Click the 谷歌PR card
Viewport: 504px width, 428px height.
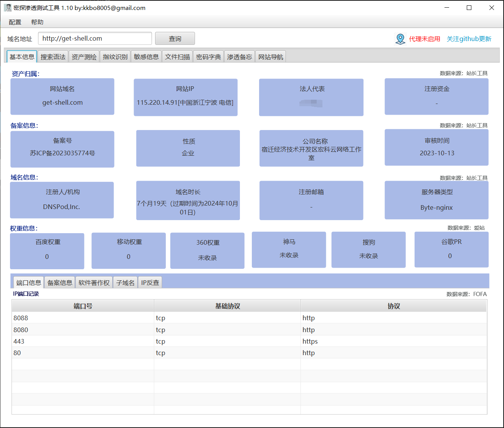[x=451, y=250]
